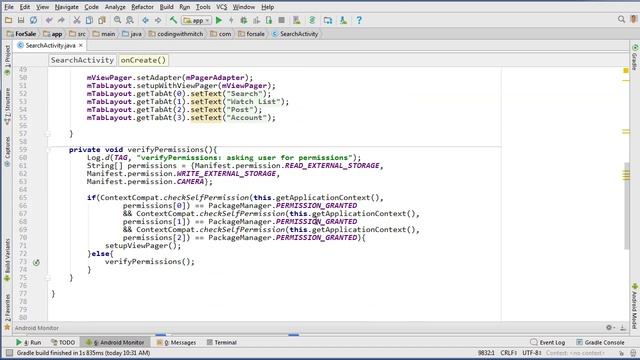Click Attach debugger to Android process icon
The image size is (640, 360).
[x=269, y=20]
